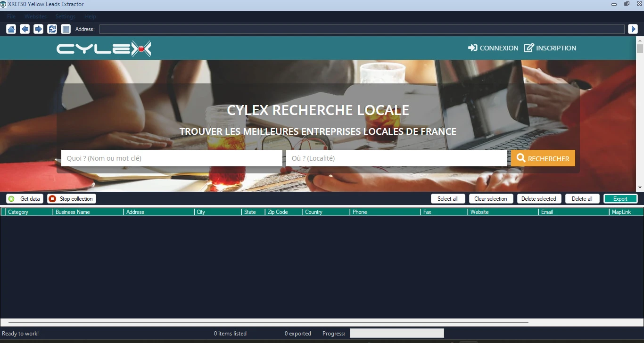Click the green Export button
Image resolution: width=644 pixels, height=343 pixels.
point(620,199)
